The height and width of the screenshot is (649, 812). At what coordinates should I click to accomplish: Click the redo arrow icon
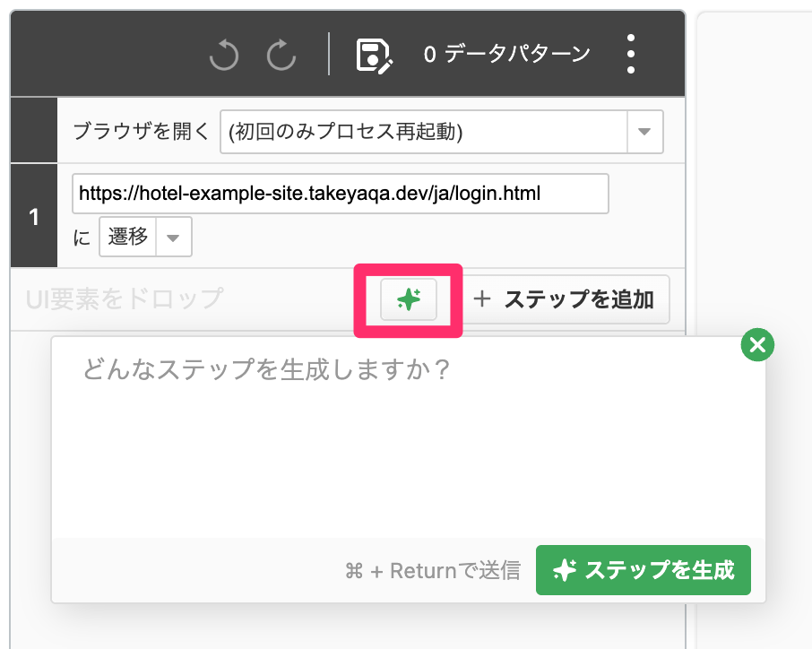281,54
